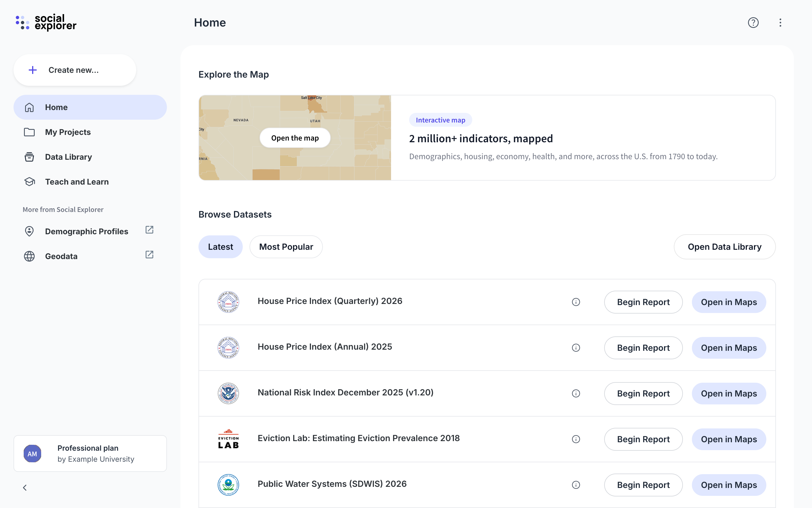Open House Price Index (Annual) 2025 in Maps
Image resolution: width=812 pixels, height=508 pixels.
[729, 348]
